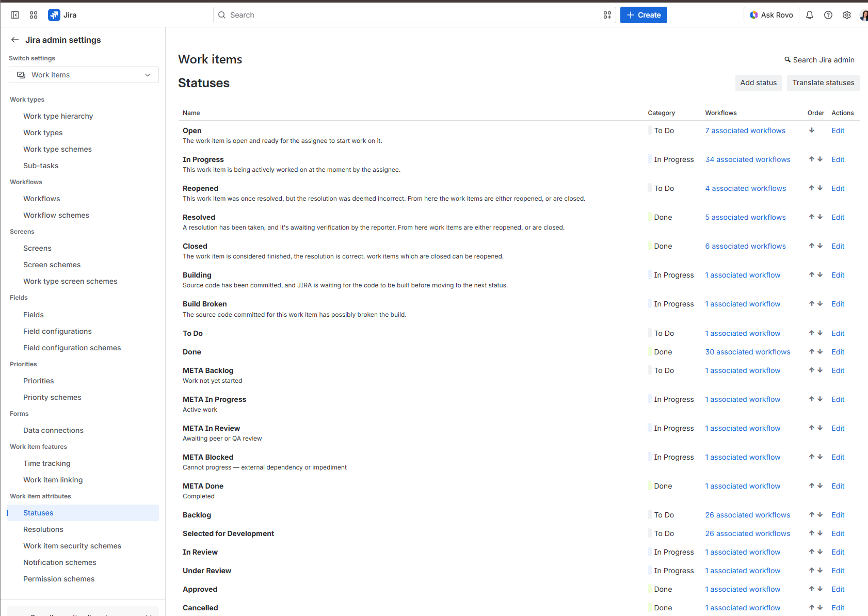Open Field configurations in sidebar

pos(57,331)
